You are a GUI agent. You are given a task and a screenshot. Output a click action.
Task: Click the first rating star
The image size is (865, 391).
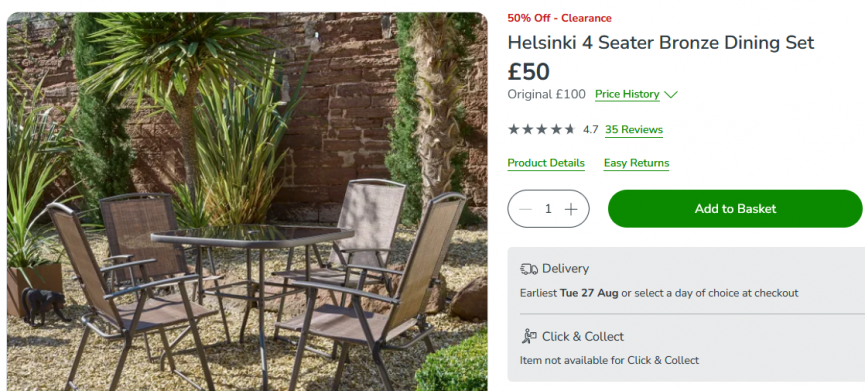[513, 130]
